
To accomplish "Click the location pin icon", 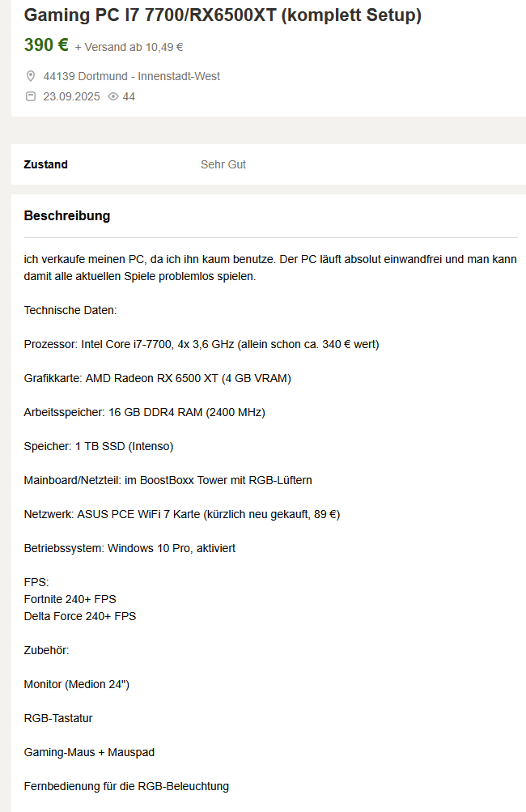I will 31,76.
